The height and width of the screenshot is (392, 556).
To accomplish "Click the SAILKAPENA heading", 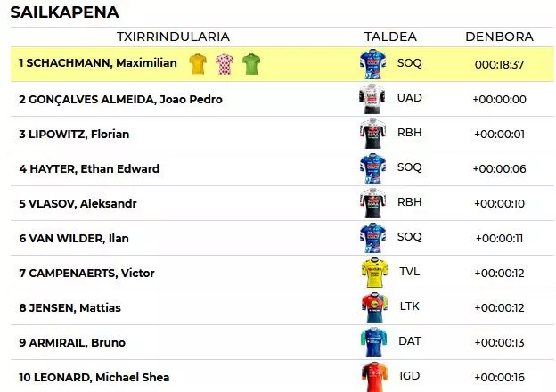I will click(64, 12).
